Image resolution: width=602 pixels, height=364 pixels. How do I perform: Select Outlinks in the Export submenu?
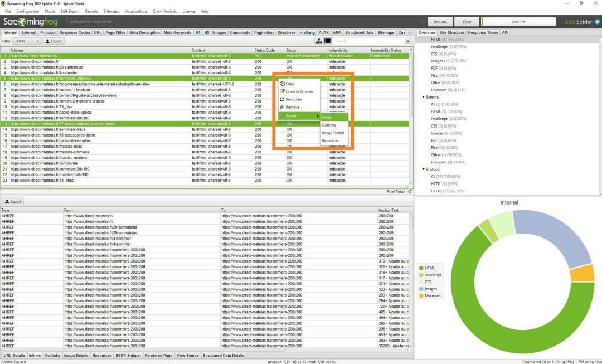click(x=329, y=125)
